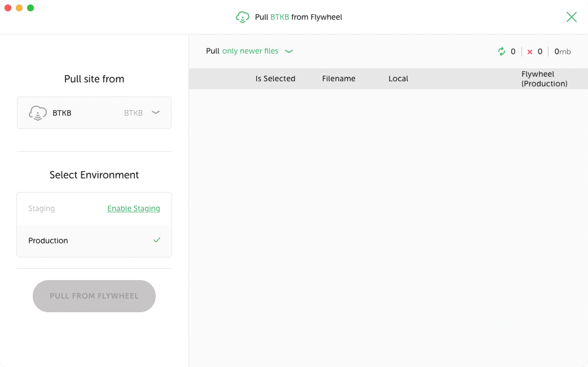The image size is (588, 367).
Task: Click the yellow macOS minimize button
Action: pyautogui.click(x=19, y=8)
